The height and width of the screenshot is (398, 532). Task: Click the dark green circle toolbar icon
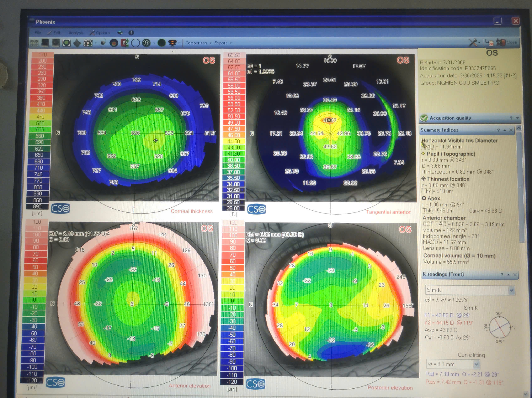(x=162, y=43)
